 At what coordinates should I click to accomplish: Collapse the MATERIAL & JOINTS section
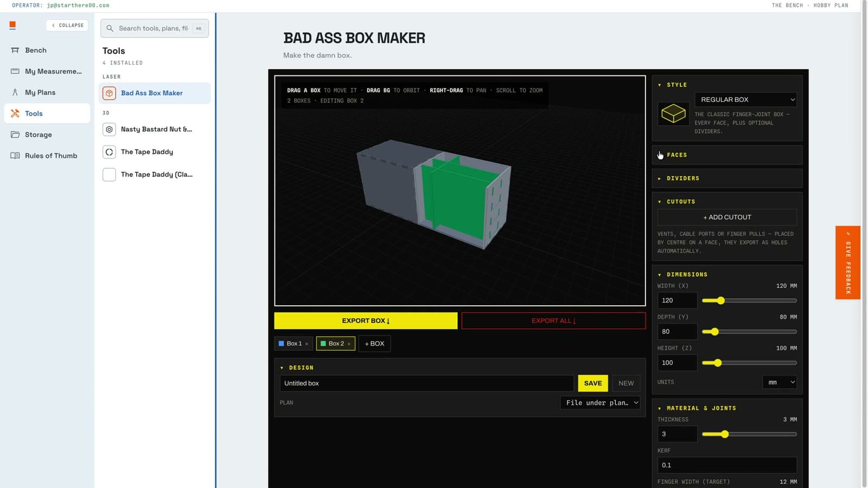(x=727, y=408)
